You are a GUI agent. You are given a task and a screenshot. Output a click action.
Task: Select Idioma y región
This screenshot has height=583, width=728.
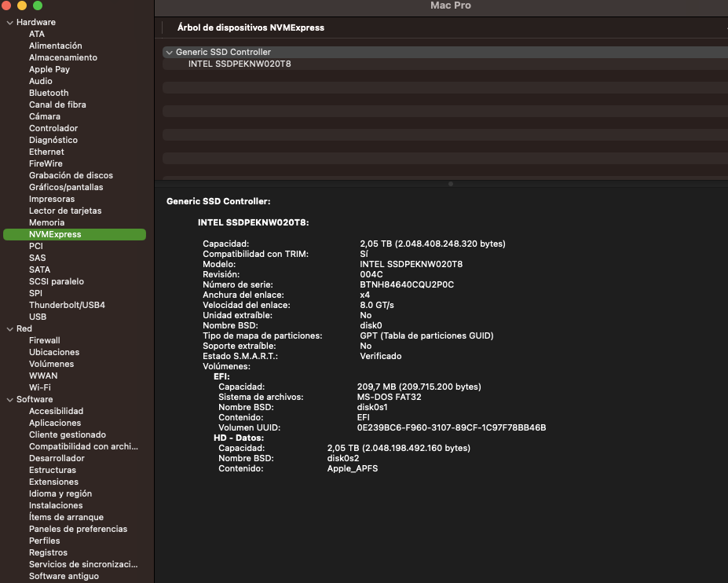pos(60,493)
